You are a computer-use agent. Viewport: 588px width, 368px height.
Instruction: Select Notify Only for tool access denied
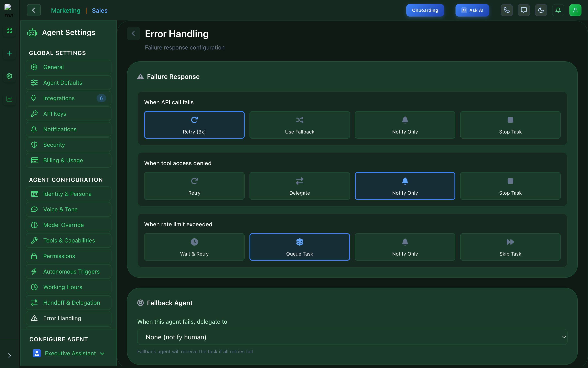(x=405, y=186)
